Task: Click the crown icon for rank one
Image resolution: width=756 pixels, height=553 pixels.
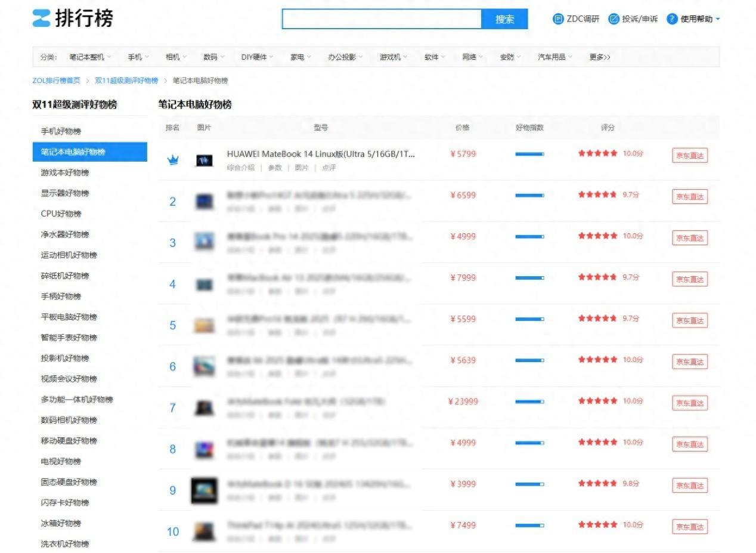Action: coord(173,160)
